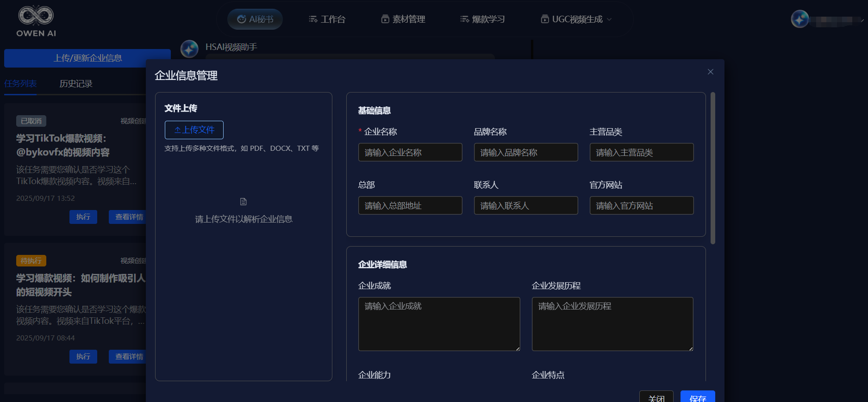The width and height of the screenshot is (868, 402).
Task: Focus the 企业名称 input field
Action: tap(410, 153)
